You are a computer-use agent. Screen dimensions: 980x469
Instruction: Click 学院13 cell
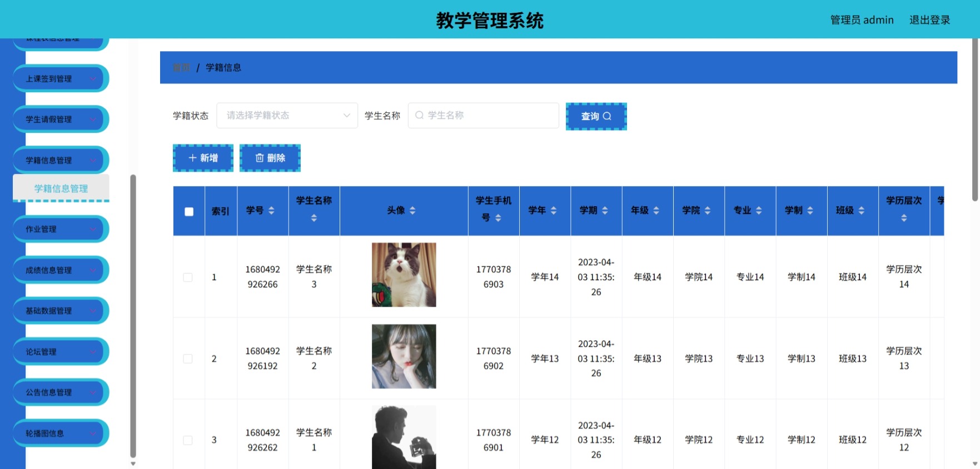pyautogui.click(x=699, y=358)
